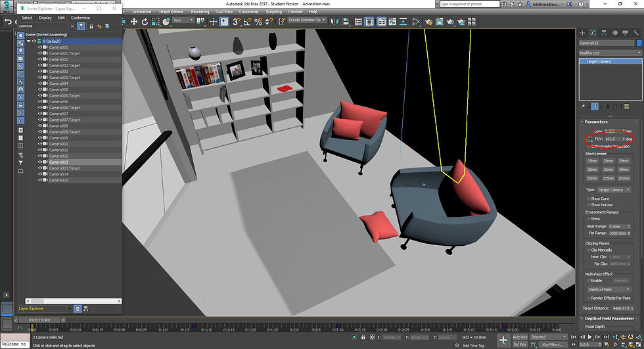Image resolution: width=644 pixels, height=349 pixels.
Task: Open the reference coordinate View dropdown
Action: [x=183, y=20]
